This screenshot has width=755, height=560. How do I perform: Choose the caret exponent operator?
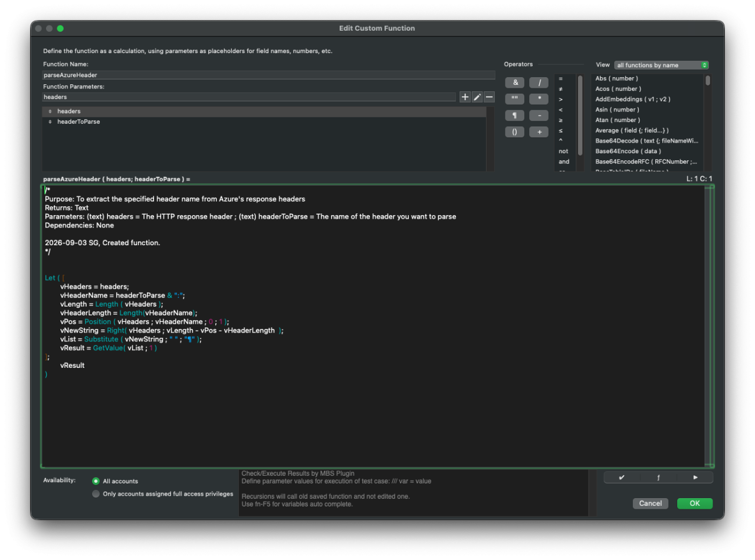tap(561, 140)
